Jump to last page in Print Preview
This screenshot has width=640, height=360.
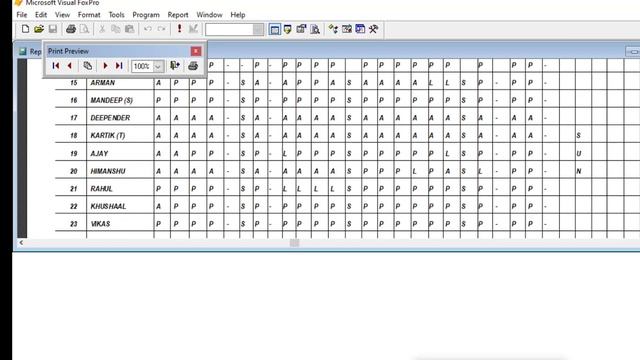coord(119,66)
